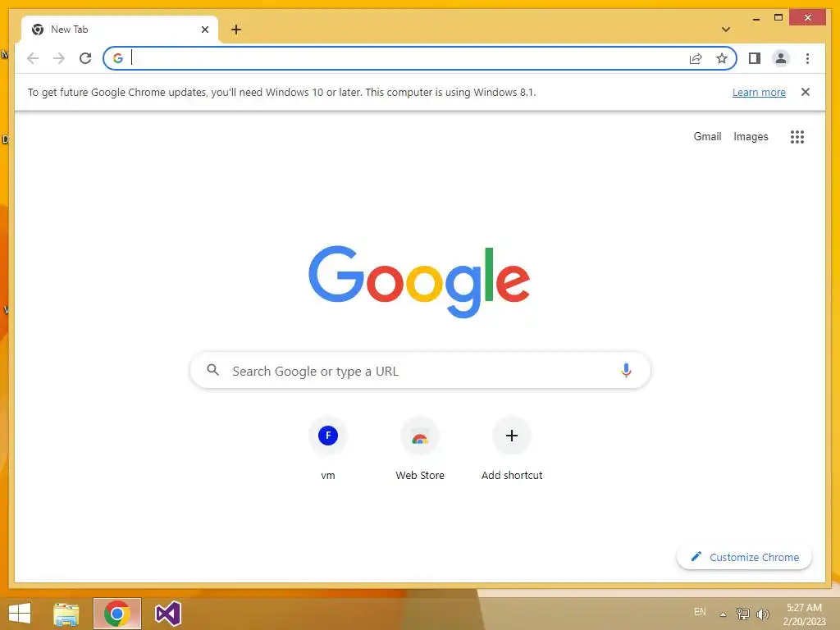The height and width of the screenshot is (630, 840).
Task: Open the Images link
Action: tap(751, 137)
